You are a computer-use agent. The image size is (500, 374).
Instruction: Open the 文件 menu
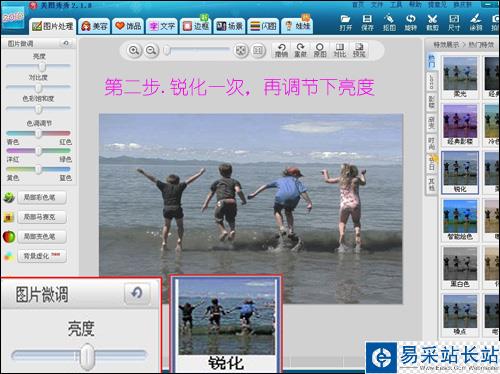pos(377,5)
